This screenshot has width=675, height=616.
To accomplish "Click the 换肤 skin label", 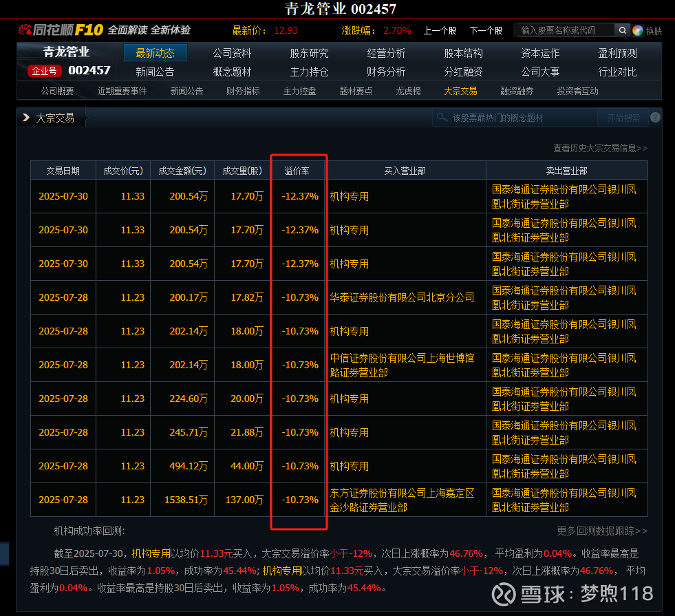I will click(654, 31).
